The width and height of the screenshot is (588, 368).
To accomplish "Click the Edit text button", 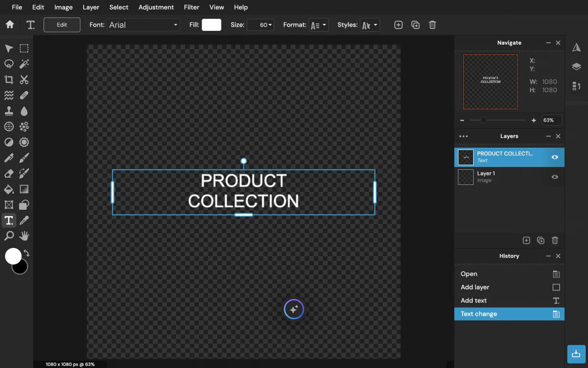I will (x=62, y=25).
